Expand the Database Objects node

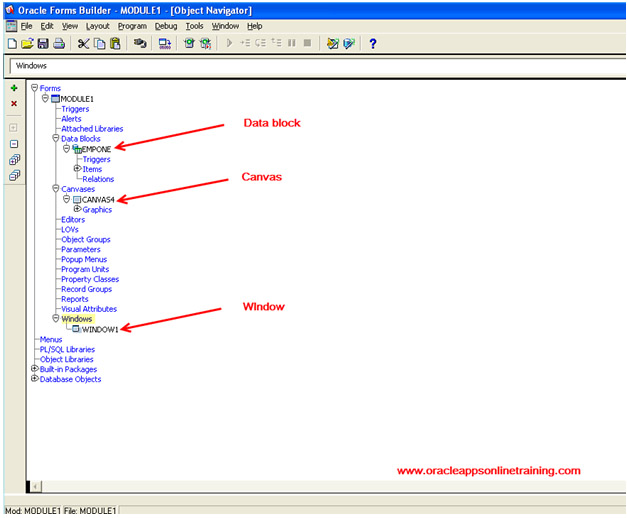35,378
